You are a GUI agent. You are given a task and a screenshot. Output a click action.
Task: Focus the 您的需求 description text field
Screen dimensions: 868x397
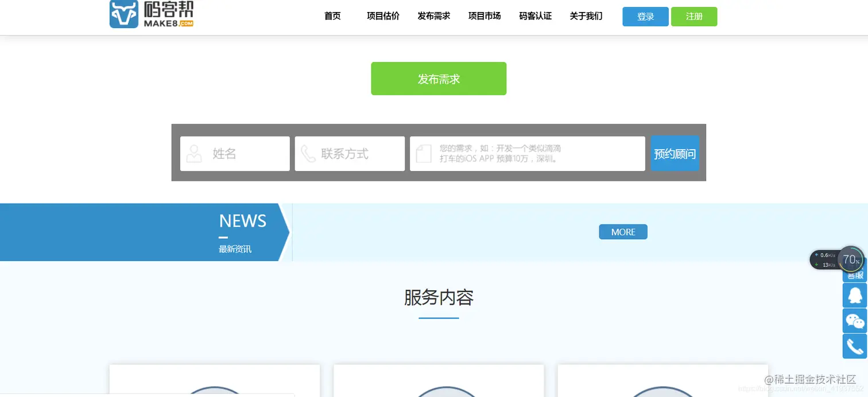[x=528, y=154]
